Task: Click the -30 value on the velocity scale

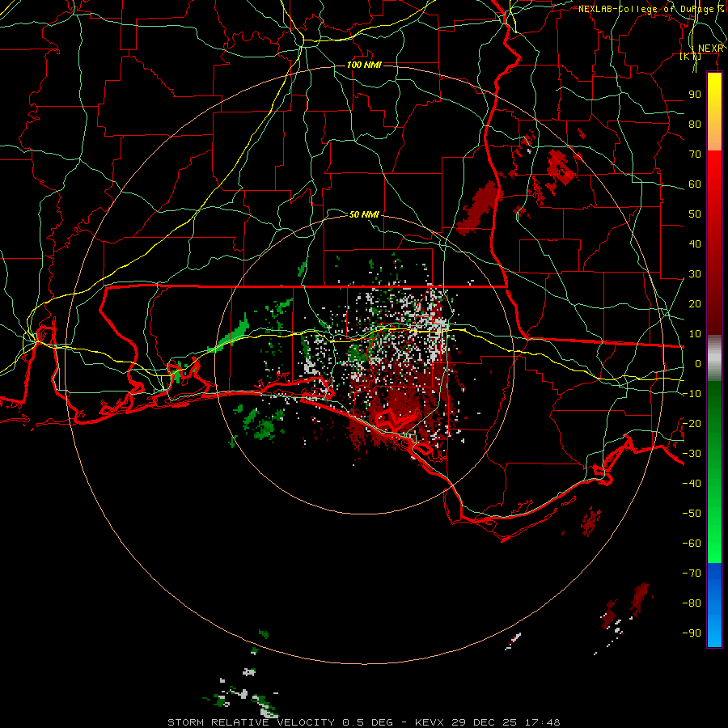Action: [692, 454]
